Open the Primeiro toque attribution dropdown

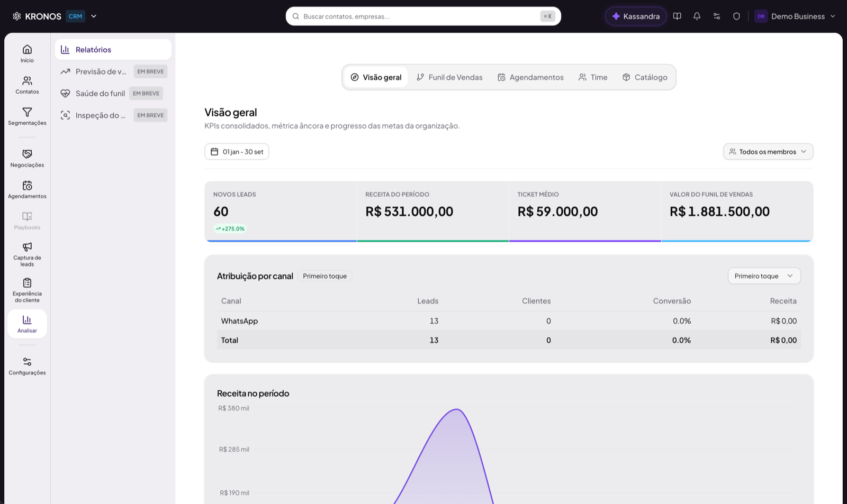[764, 276]
